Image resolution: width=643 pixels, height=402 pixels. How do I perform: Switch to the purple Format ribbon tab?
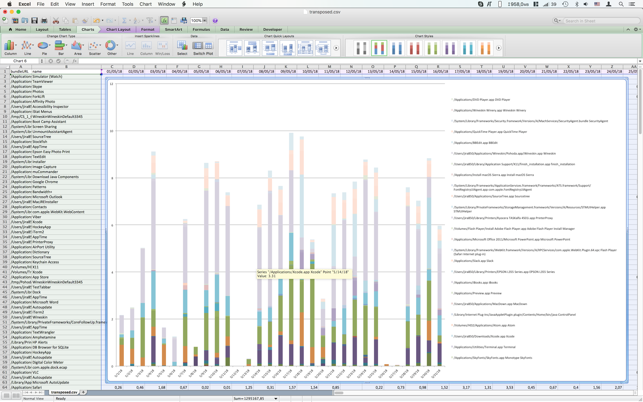coord(147,30)
